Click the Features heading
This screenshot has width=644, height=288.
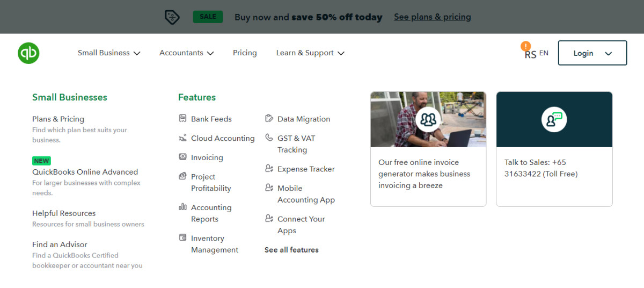197,97
